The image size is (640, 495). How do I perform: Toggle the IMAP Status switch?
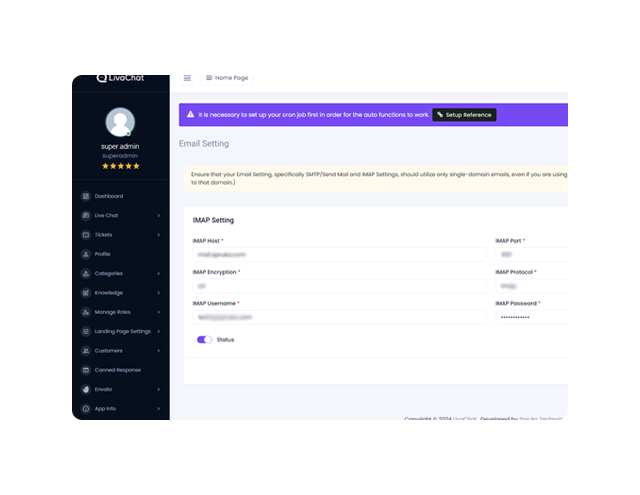coord(204,340)
